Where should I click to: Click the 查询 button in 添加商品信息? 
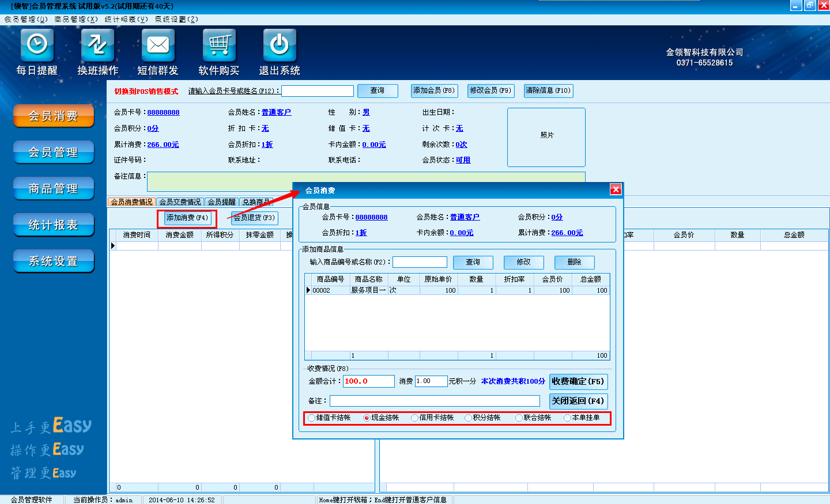(x=473, y=262)
